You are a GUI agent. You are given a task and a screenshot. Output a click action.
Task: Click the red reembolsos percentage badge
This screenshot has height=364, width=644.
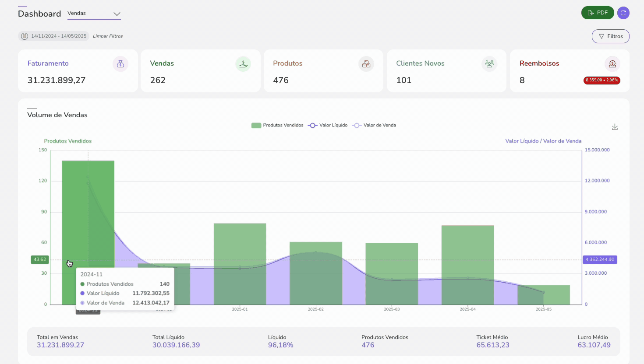602,80
